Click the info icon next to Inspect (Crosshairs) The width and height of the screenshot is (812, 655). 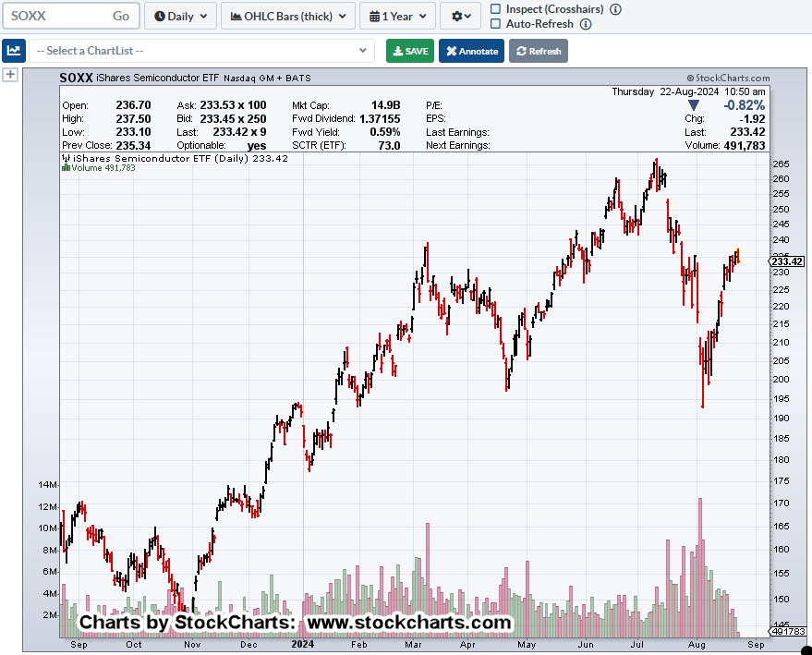pyautogui.click(x=615, y=9)
